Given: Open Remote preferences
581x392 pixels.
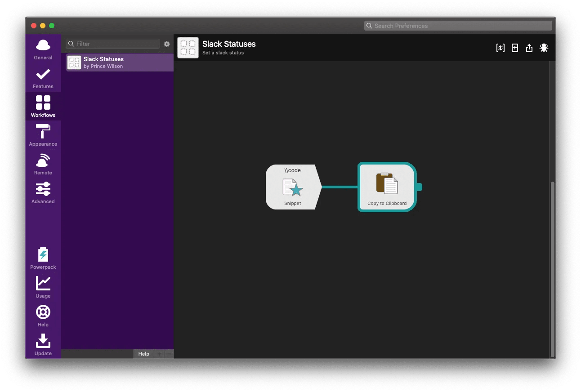Looking at the screenshot, I should tap(43, 164).
